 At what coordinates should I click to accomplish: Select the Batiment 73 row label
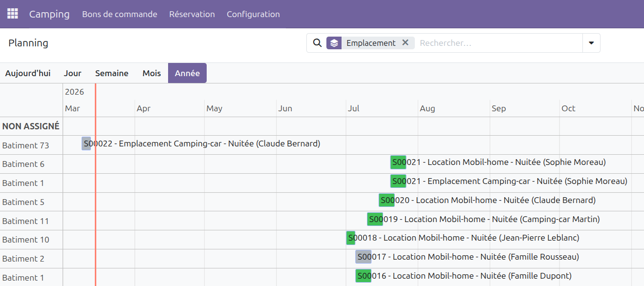point(26,145)
